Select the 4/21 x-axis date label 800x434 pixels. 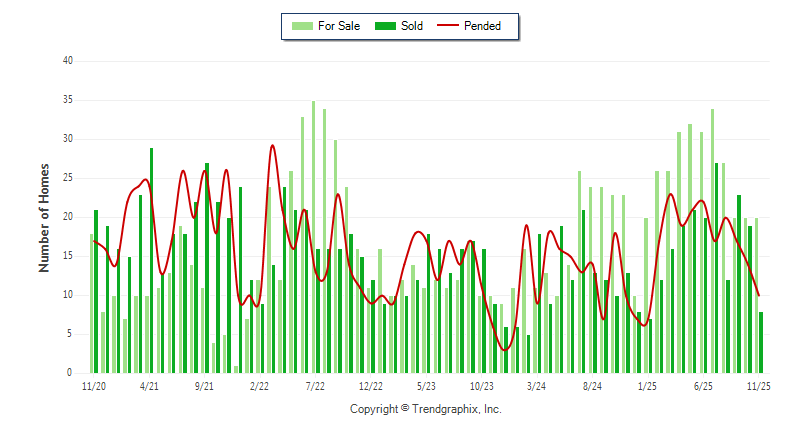149,385
